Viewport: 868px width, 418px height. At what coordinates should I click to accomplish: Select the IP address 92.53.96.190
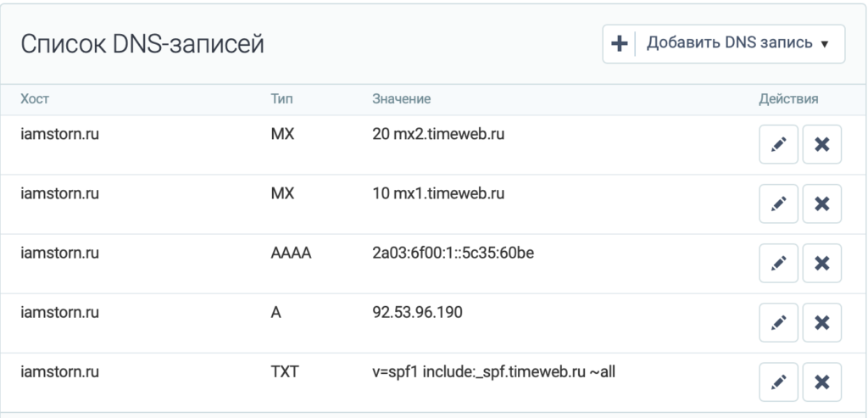[417, 312]
